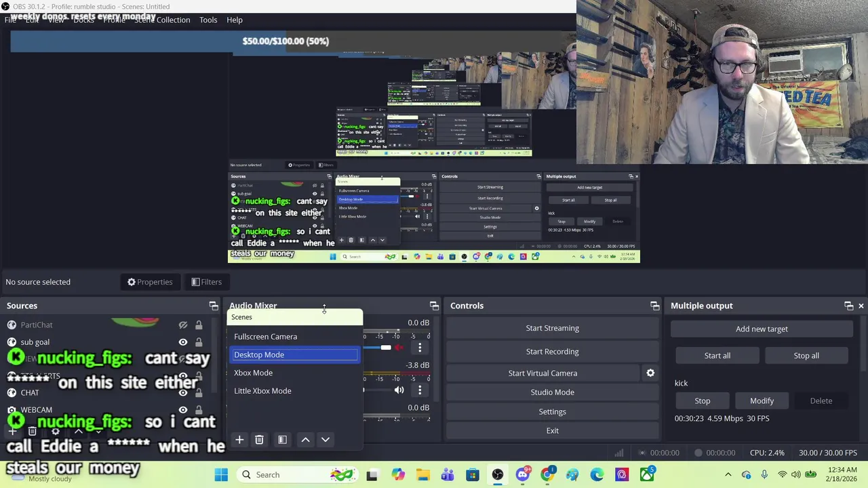
Task: Open the Help menu
Action: point(235,20)
